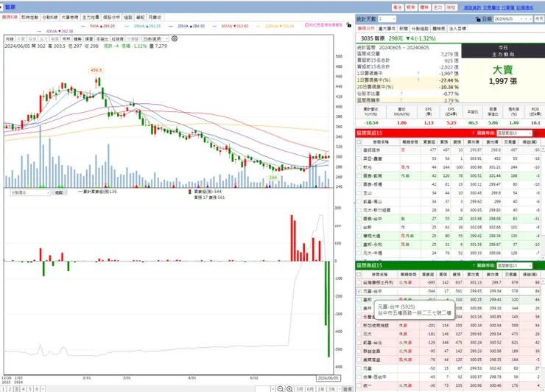This screenshot has height=392, width=545.
Task: Open 新聞 tab in right panel
Action: [x=403, y=29]
